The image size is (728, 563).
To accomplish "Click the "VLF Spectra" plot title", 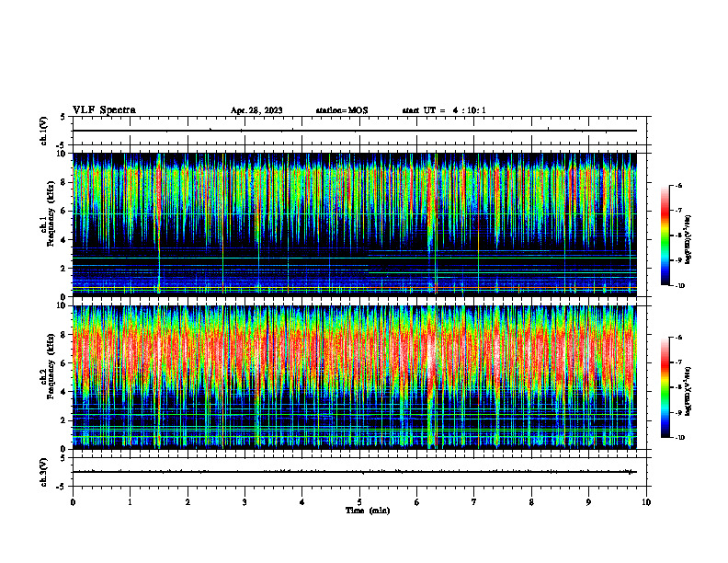I will pos(104,110).
